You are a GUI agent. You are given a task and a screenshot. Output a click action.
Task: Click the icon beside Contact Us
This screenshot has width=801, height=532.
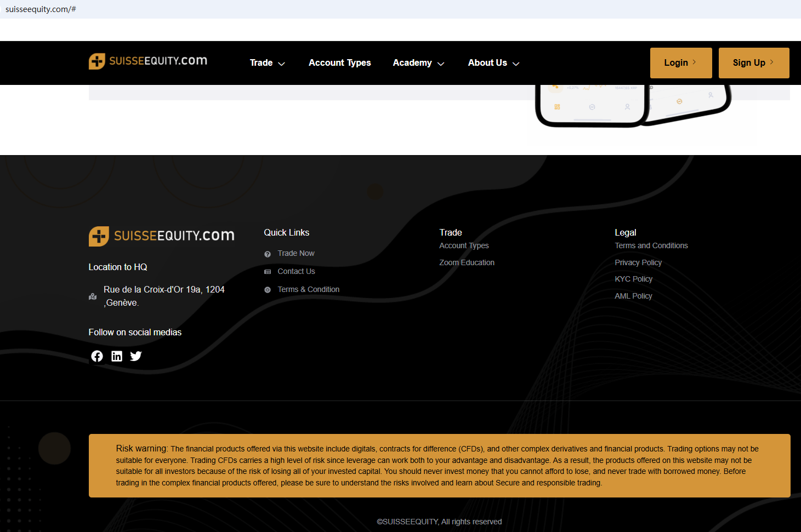pyautogui.click(x=268, y=272)
